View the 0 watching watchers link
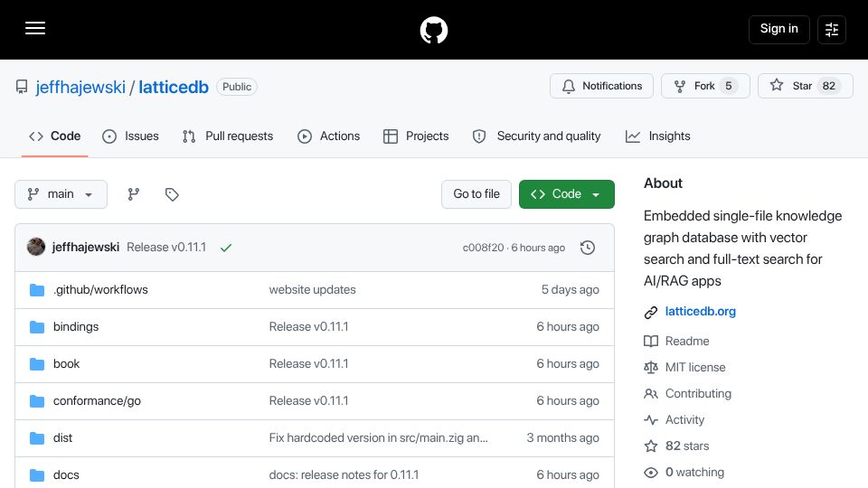Image resolution: width=868 pixels, height=488 pixels. click(694, 472)
